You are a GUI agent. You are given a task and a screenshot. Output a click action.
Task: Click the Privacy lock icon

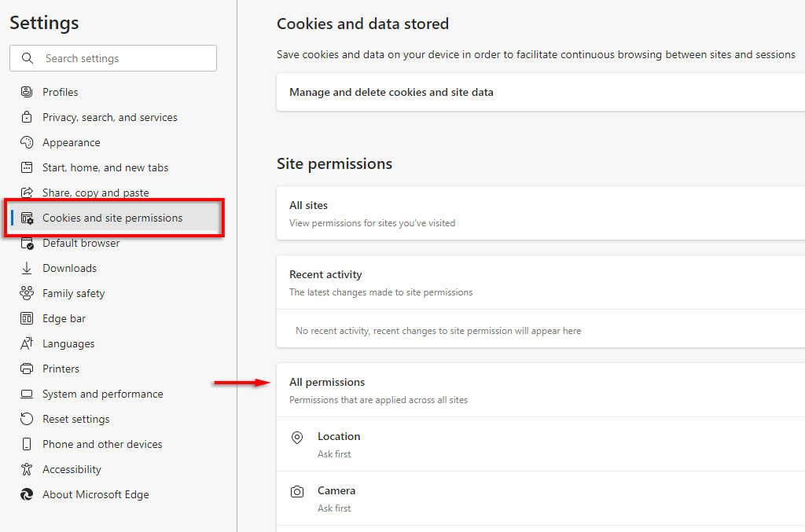27,117
